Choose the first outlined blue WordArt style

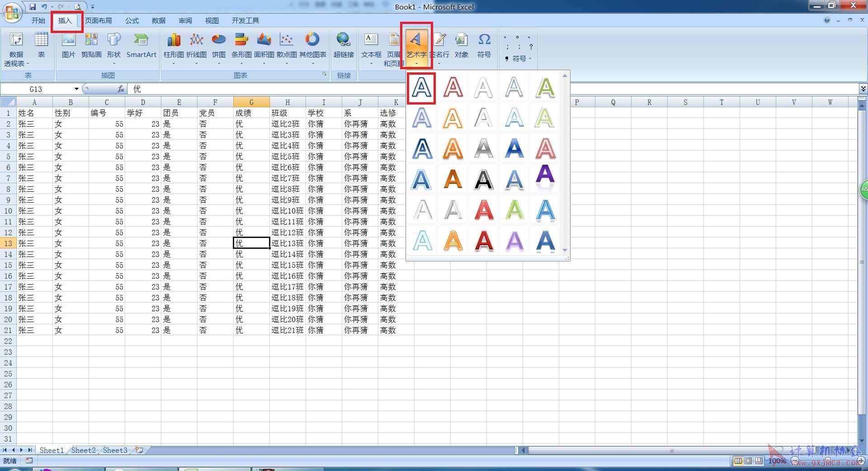[x=421, y=87]
